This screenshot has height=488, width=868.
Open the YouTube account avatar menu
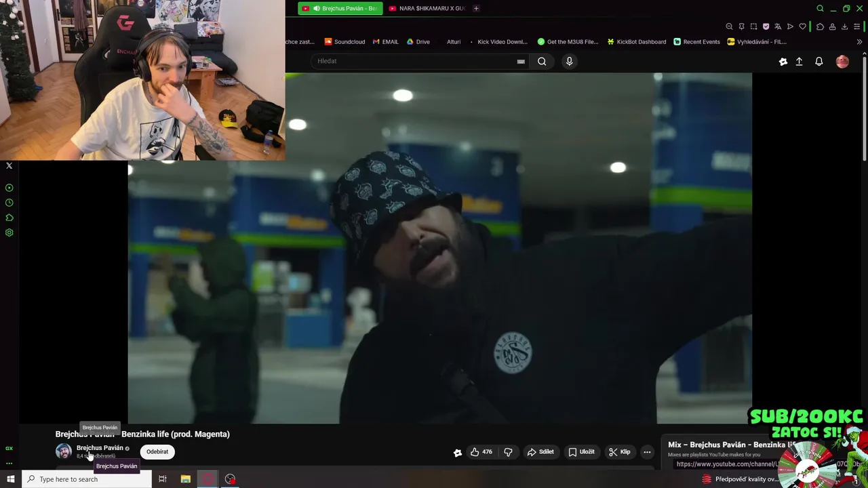point(842,62)
